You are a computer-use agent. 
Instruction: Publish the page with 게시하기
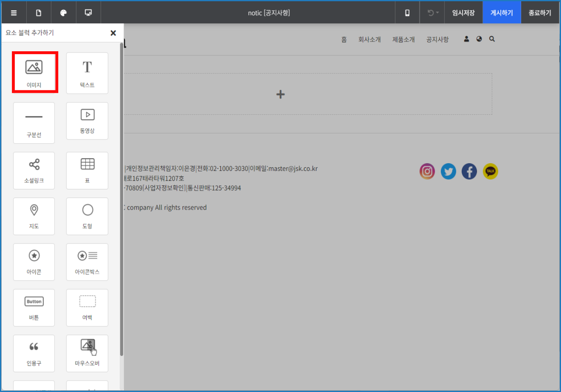click(501, 13)
